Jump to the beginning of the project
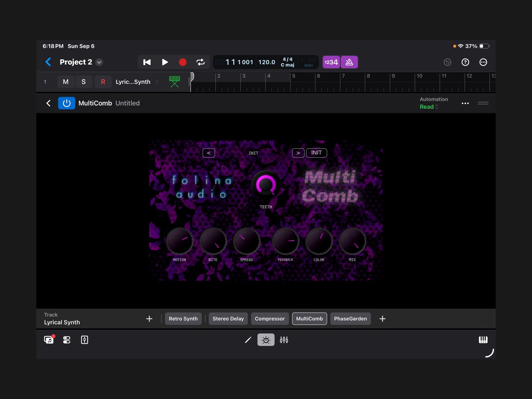The width and height of the screenshot is (532, 399). point(147,62)
